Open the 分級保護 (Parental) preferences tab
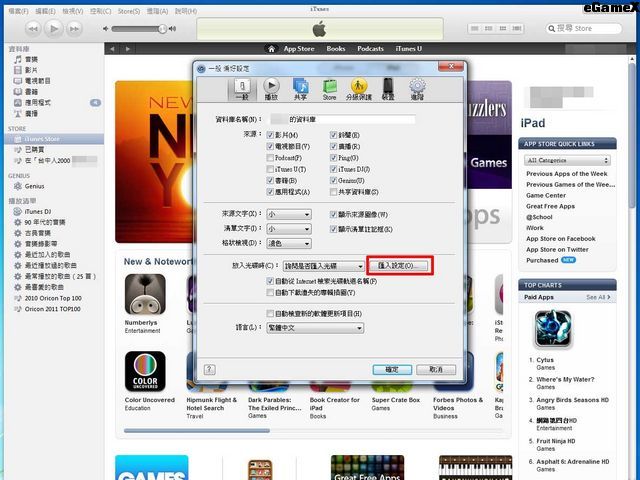 tap(359, 89)
